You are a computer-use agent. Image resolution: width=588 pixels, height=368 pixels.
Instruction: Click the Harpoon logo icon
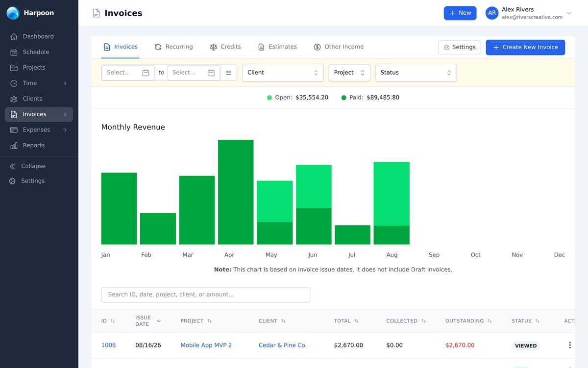pos(13,13)
